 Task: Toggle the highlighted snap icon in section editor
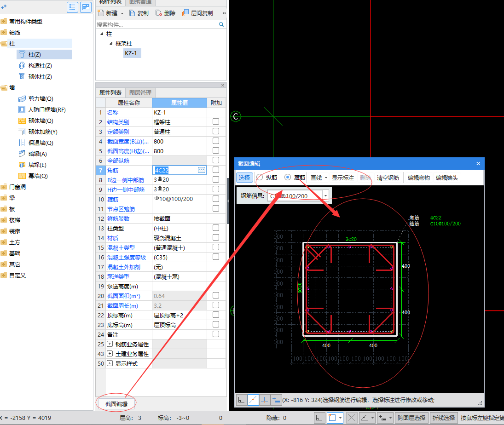[x=253, y=400]
